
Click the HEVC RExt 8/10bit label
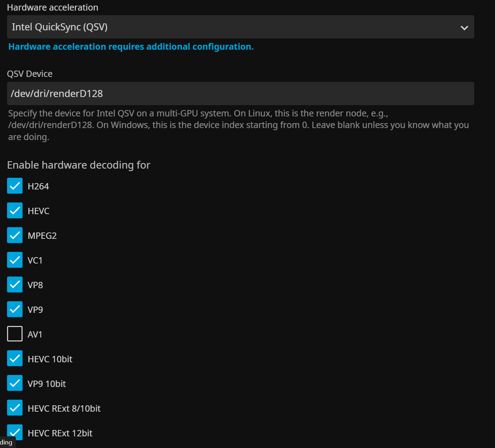(x=64, y=408)
